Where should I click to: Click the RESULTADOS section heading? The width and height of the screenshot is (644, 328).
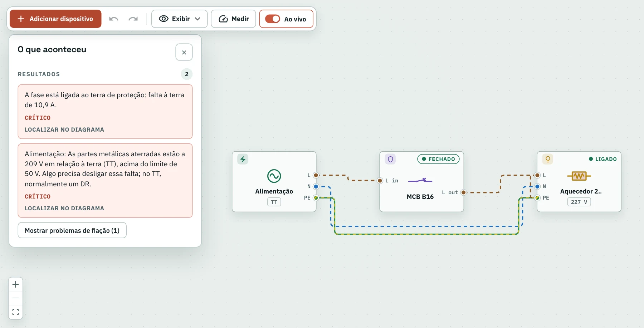[39, 74]
